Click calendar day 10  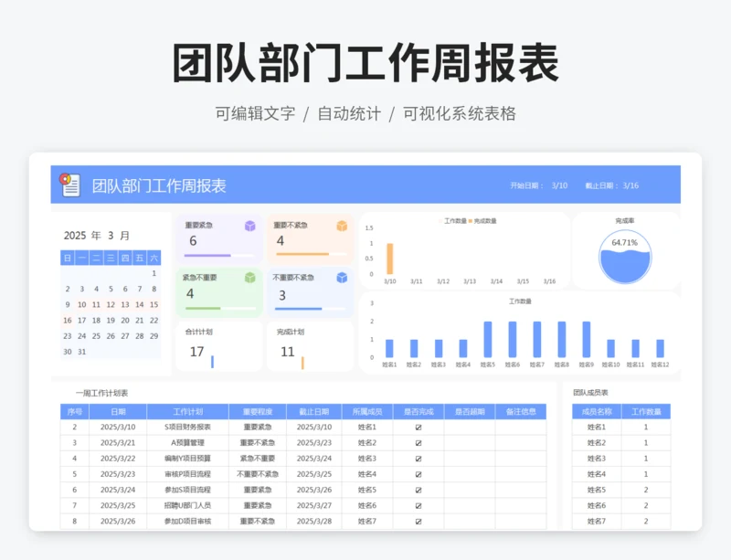point(81,304)
